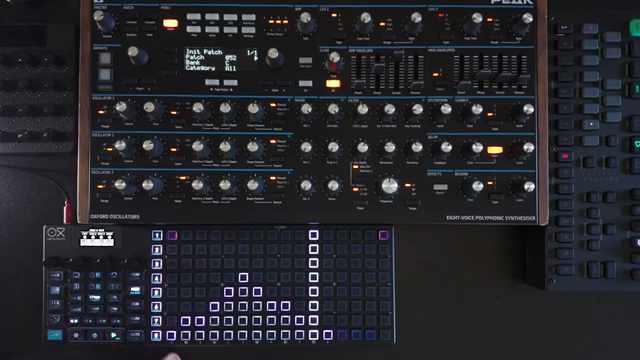Switch envelopes with the Mod Envelope Select button
Screen dimensions: 640x360
pyautogui.click(x=440, y=83)
